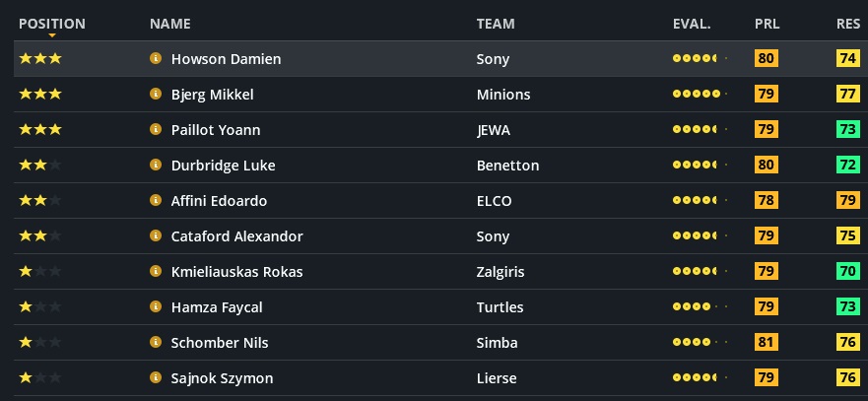The height and width of the screenshot is (401, 868).
Task: Click info icon next to Howson Damien
Action: [x=155, y=59]
